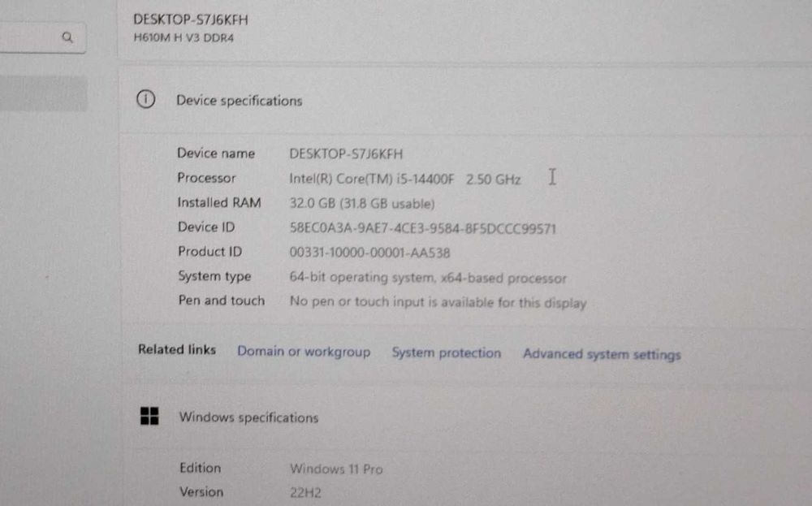Open the System protection link
Viewport: 812px width, 506px height.
pyautogui.click(x=447, y=352)
